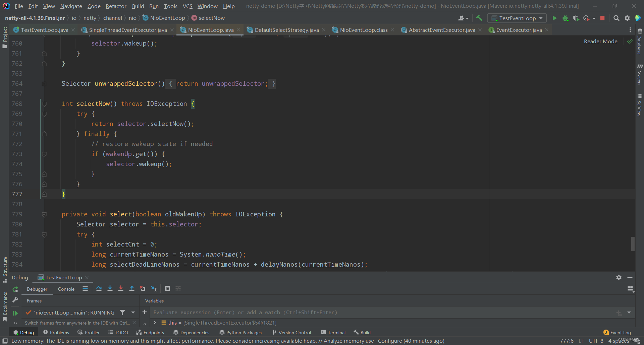The image size is (644, 345).
Task: Switch to TestEventLoop.java editor tab
Action: point(45,30)
